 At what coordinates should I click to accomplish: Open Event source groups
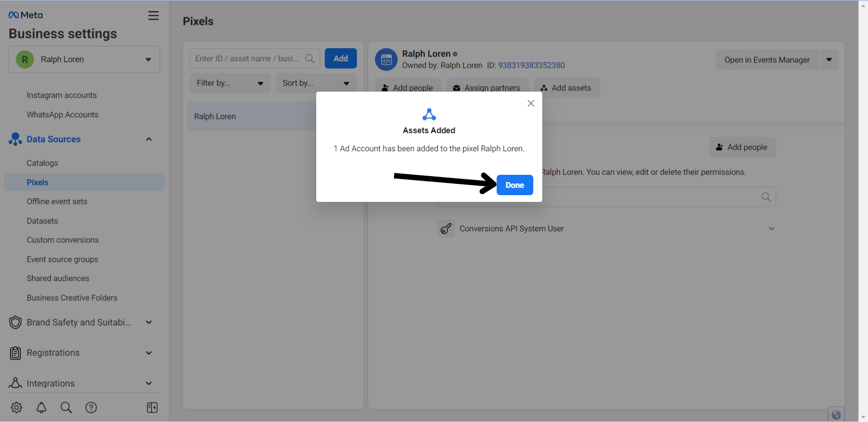click(62, 259)
